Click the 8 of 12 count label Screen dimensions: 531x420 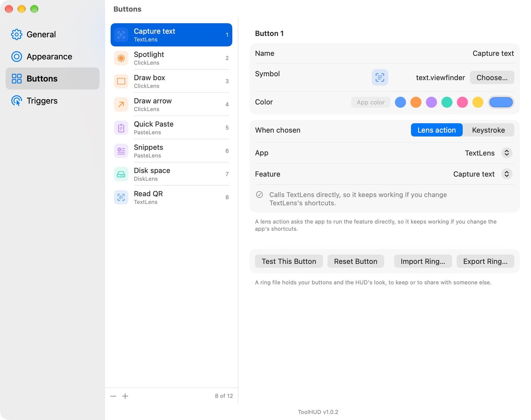pos(224,396)
